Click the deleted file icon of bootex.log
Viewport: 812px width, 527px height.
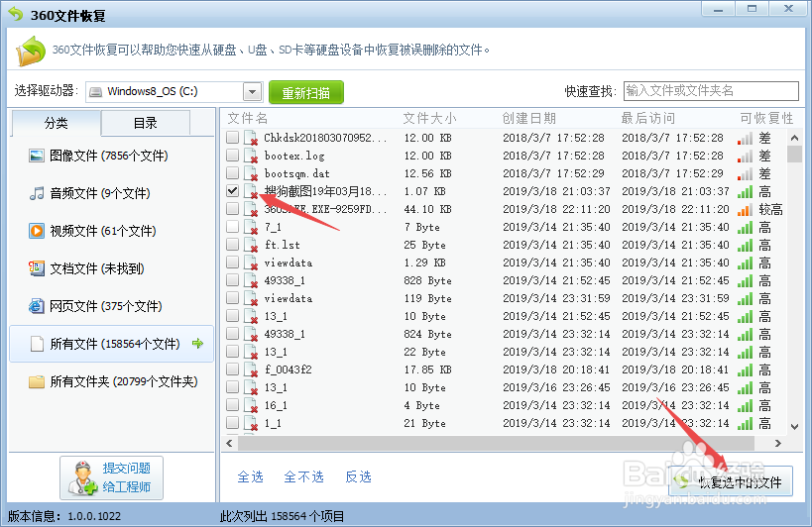[x=251, y=157]
